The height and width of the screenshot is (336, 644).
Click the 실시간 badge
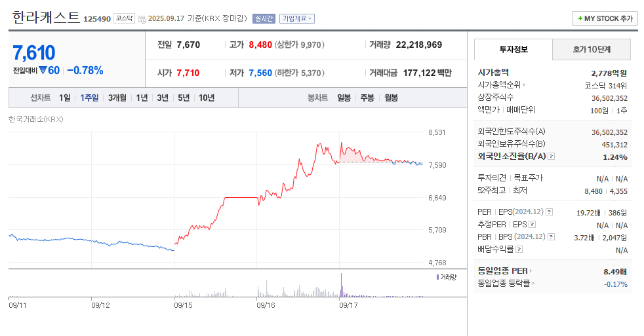[264, 18]
